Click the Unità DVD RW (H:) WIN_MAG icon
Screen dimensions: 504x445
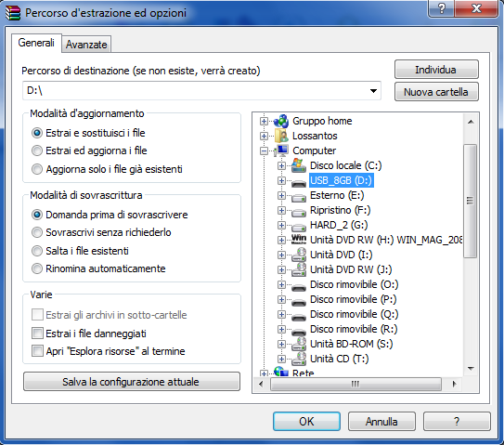point(299,240)
